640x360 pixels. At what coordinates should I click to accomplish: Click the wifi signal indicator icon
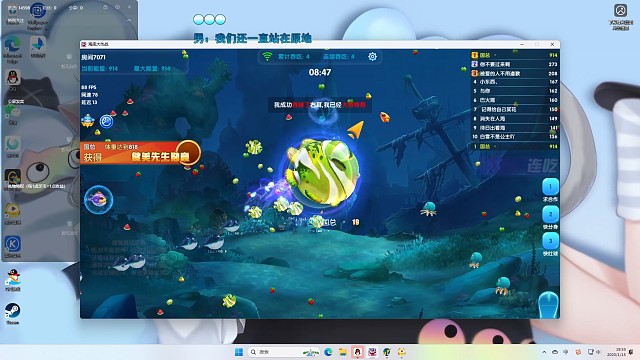(267, 56)
